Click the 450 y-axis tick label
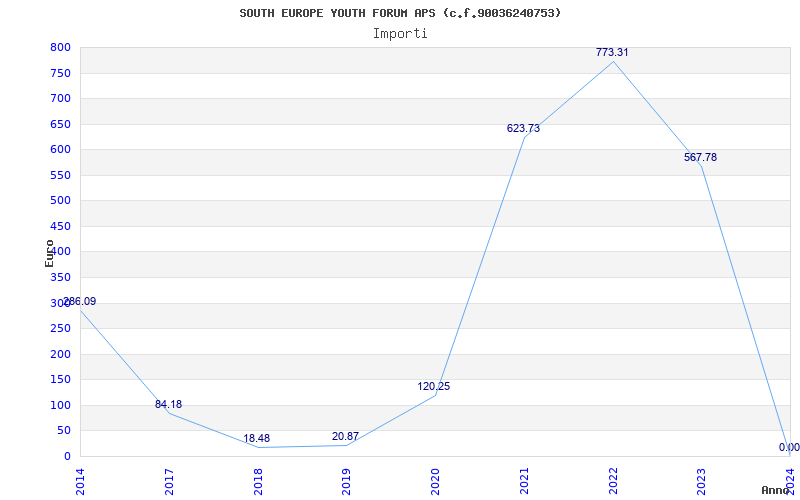This screenshot has width=800, height=500. (60, 227)
